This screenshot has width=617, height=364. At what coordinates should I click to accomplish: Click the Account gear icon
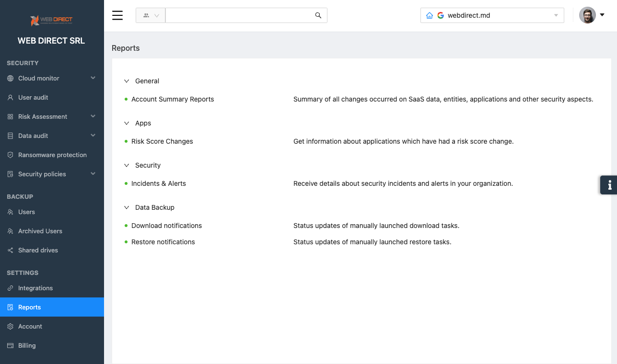tap(11, 326)
